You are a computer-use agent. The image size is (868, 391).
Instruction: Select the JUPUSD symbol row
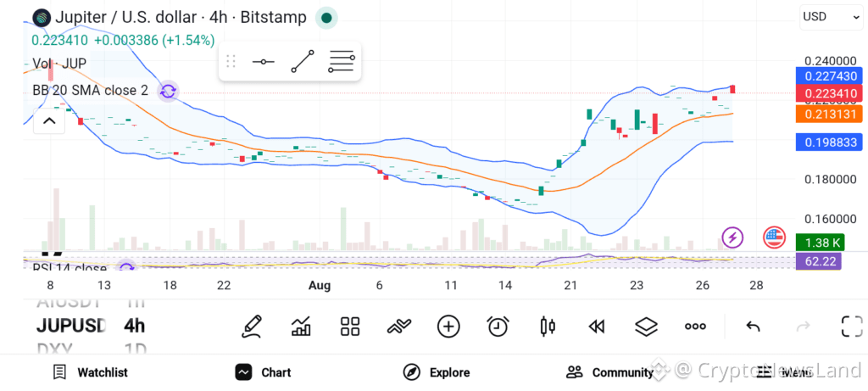(71, 326)
